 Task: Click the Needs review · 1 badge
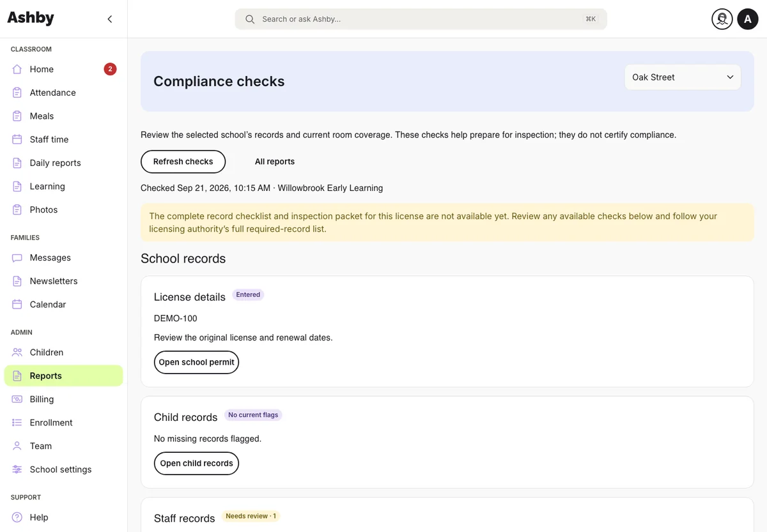[251, 516]
